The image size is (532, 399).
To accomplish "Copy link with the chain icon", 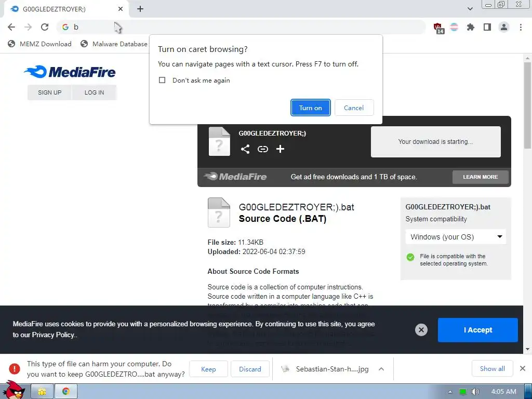I will click(262, 149).
